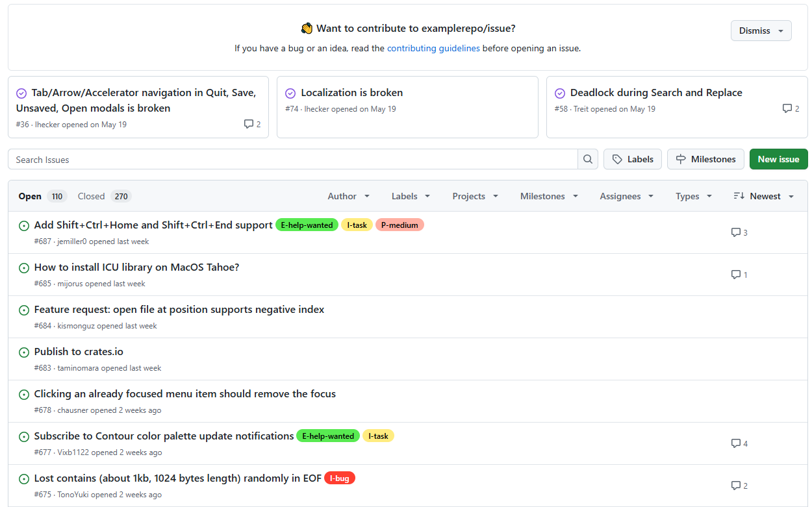Expand the Assignees filter dropdown

coord(626,195)
